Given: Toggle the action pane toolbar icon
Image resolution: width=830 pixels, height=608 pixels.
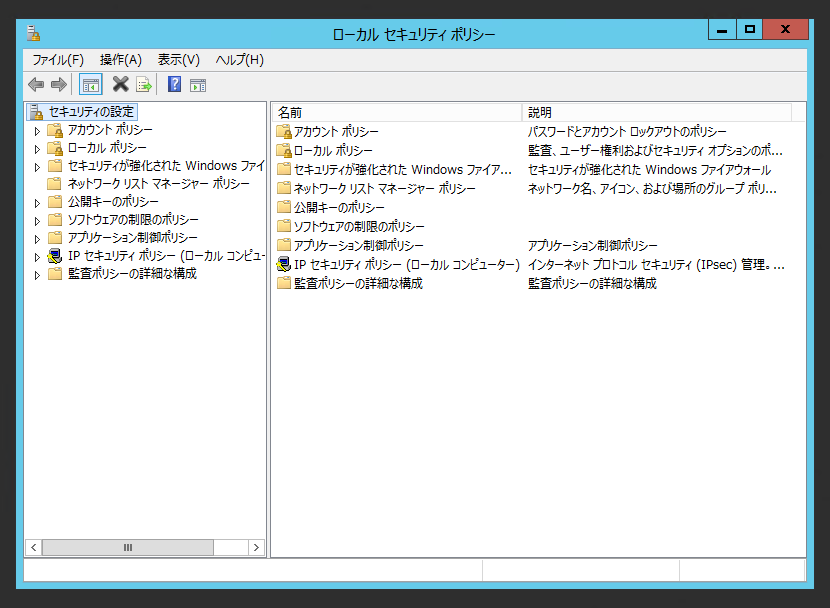Looking at the screenshot, I should point(198,85).
